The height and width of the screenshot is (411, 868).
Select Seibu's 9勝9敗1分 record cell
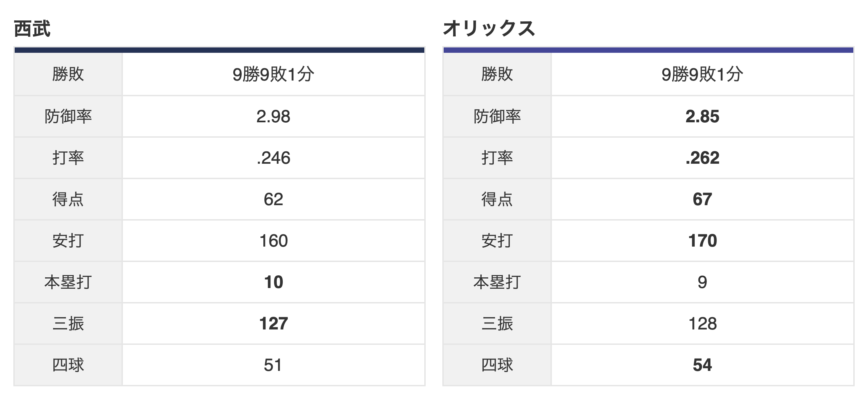pyautogui.click(x=273, y=74)
